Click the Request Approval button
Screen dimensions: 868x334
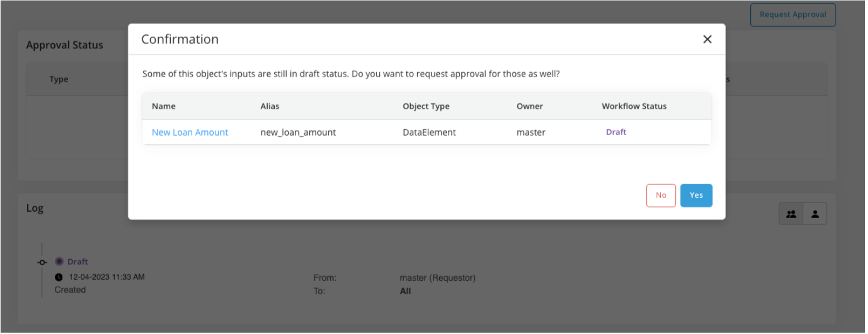pos(792,15)
